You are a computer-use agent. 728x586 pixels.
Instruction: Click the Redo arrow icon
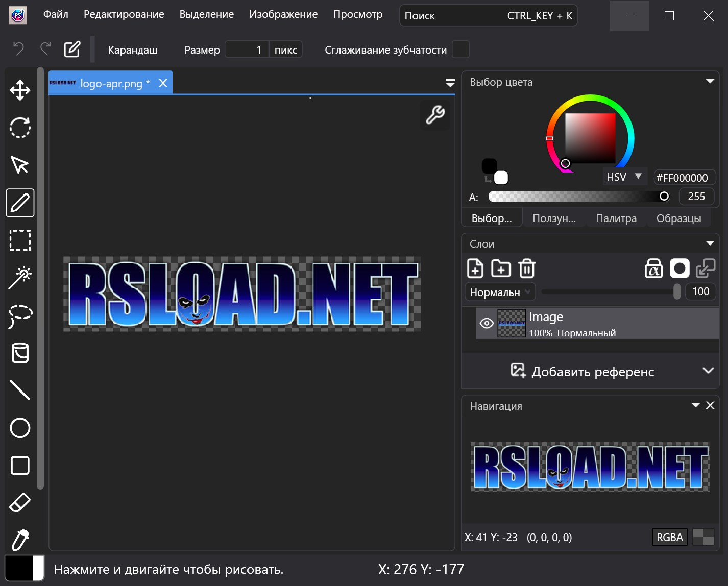click(x=45, y=49)
